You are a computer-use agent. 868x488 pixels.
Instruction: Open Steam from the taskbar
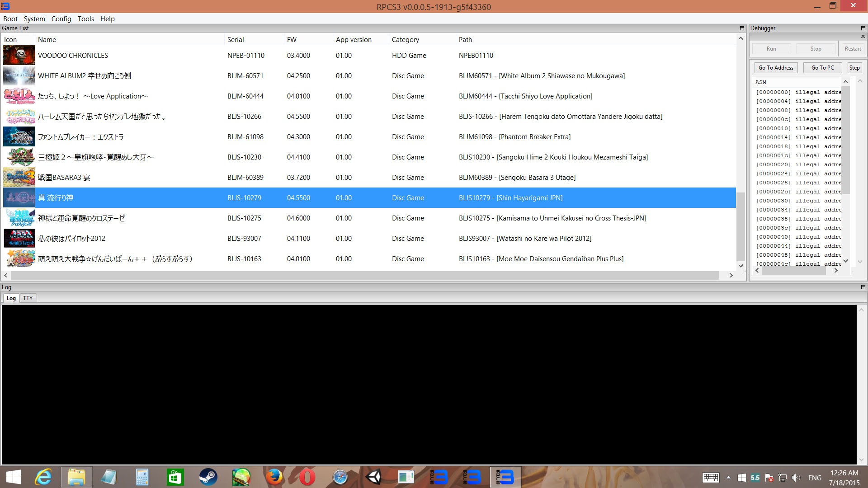(208, 477)
